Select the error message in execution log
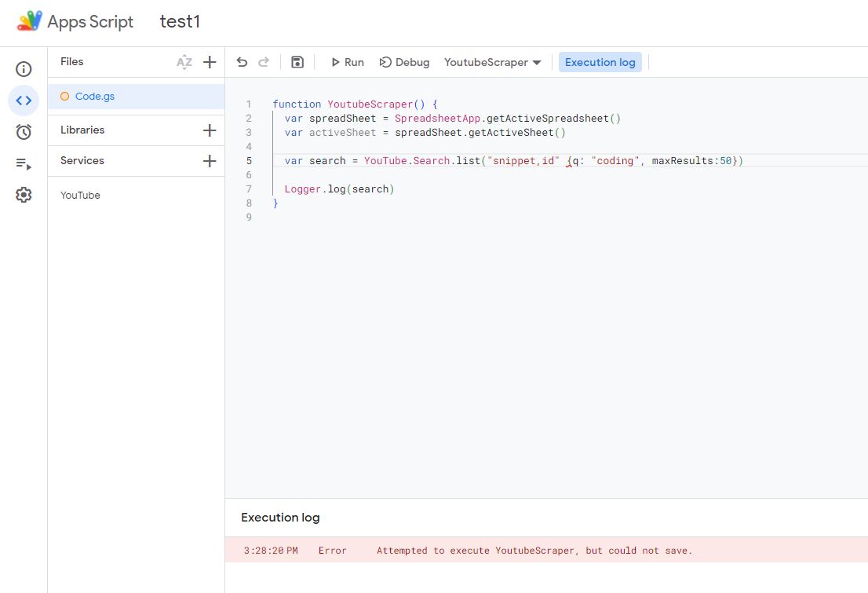This screenshot has width=868, height=593. (x=534, y=551)
